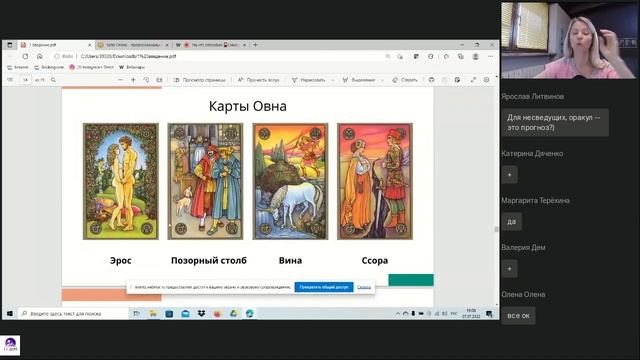640x360 pixels.
Task: Click the Windows taskbar search box
Action: click(73, 313)
